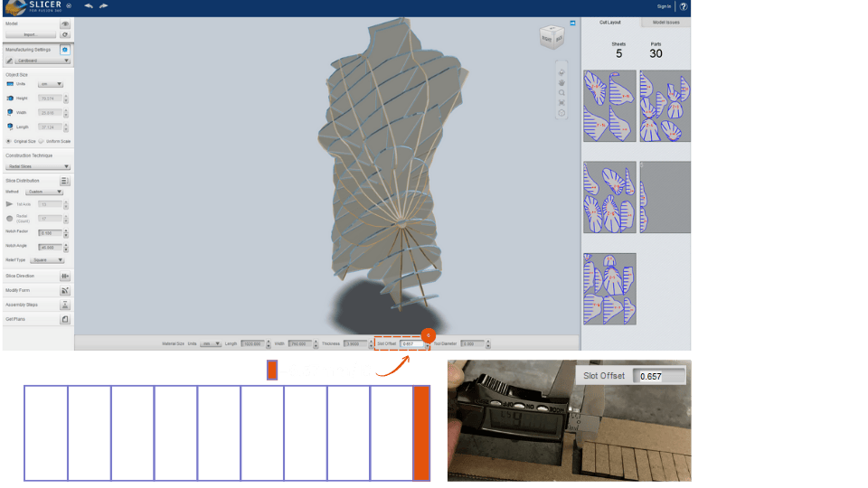This screenshot has width=868, height=488.
Task: Click the redo arrow in the title bar
Action: [104, 5]
